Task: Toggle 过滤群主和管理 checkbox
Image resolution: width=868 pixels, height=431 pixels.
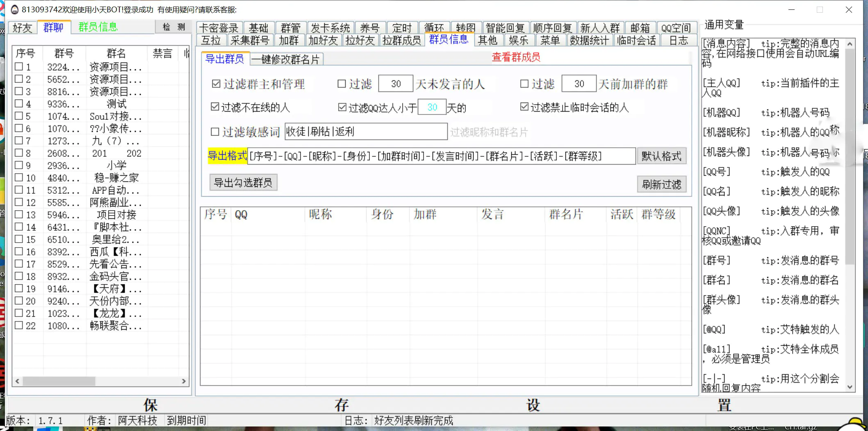Action: (x=216, y=84)
